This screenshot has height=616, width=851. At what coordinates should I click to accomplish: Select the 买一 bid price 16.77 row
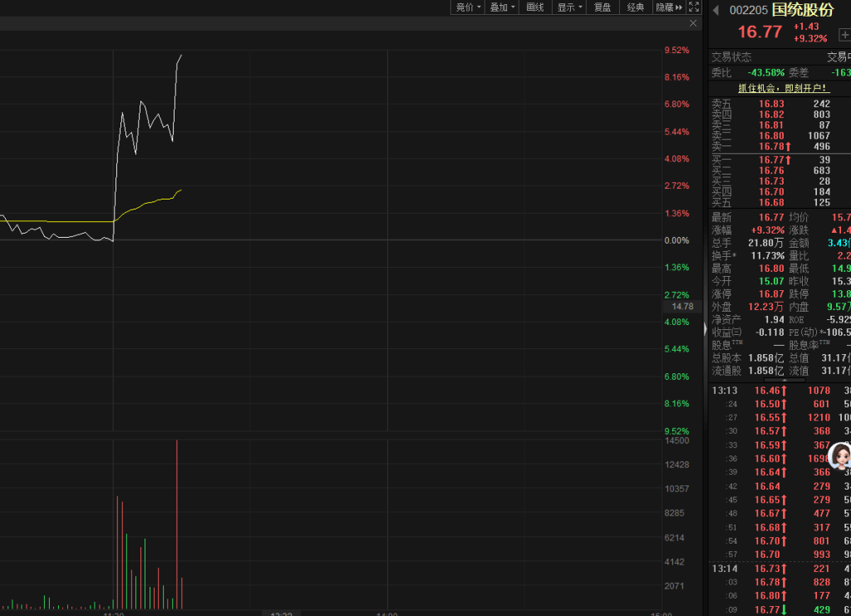pyautogui.click(x=771, y=160)
